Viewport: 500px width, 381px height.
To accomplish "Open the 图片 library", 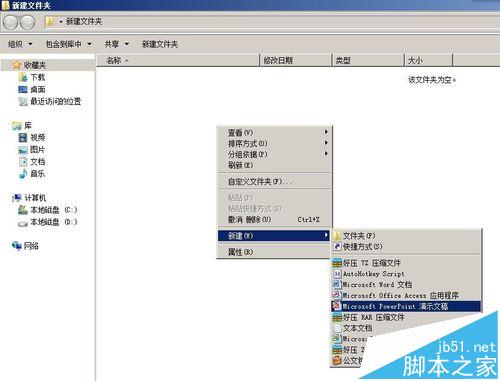I will coord(32,150).
